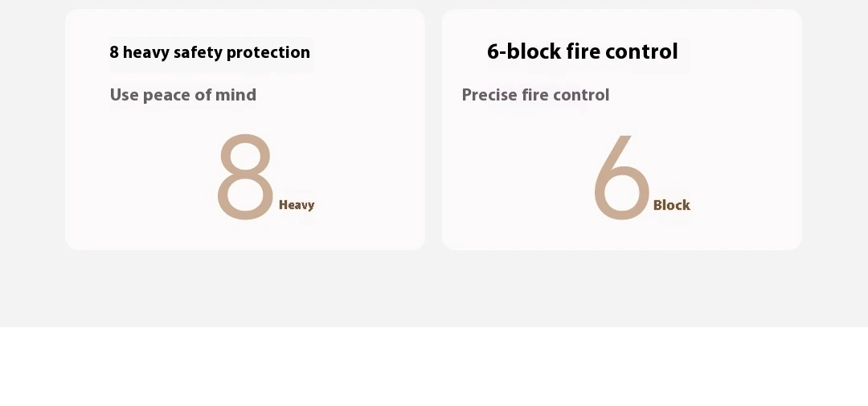Click the small "Block" label beside 6
Viewport: 868px width, 406px height.
pyautogui.click(x=672, y=205)
